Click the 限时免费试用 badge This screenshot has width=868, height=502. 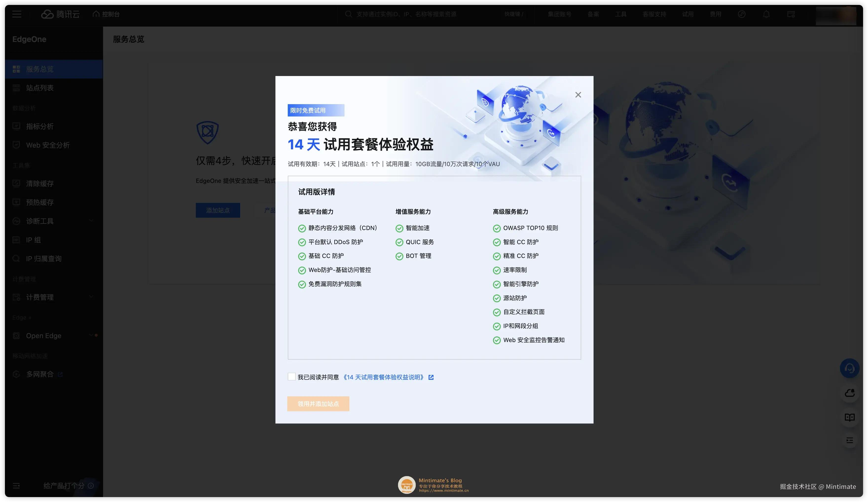[x=316, y=110]
